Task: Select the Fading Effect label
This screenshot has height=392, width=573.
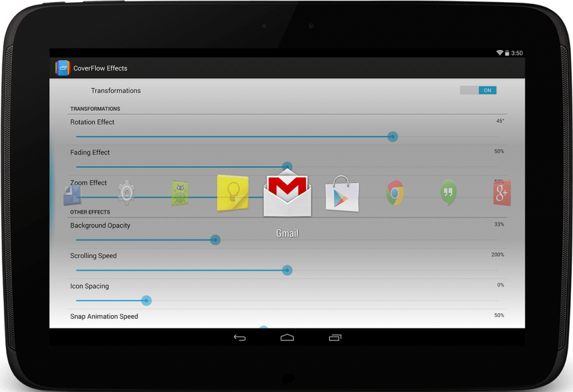Action: (x=90, y=152)
